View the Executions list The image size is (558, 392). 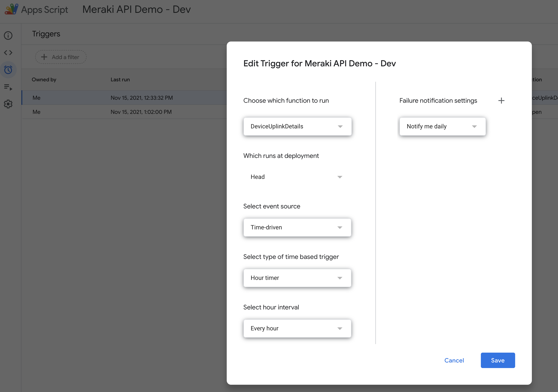coord(8,87)
